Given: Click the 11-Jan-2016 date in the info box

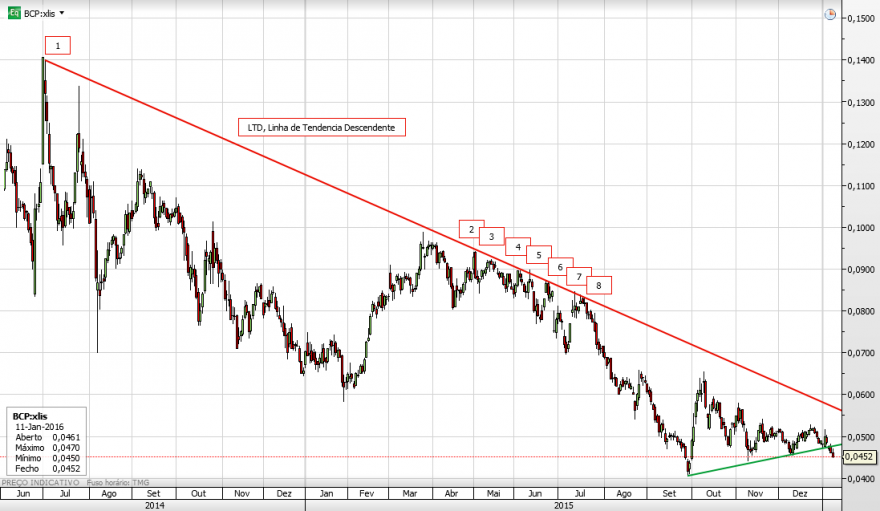Looking at the screenshot, I should click(39, 427).
